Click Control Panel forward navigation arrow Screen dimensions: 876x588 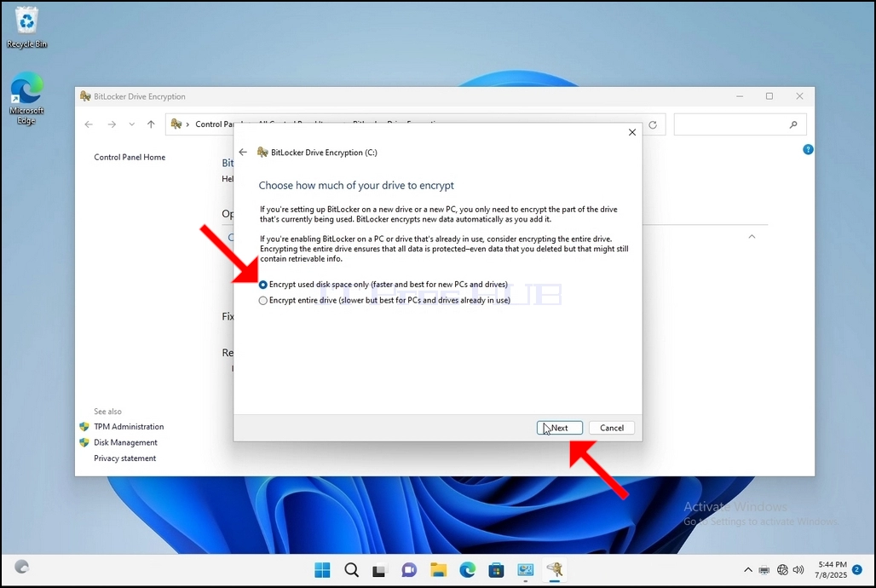click(112, 124)
